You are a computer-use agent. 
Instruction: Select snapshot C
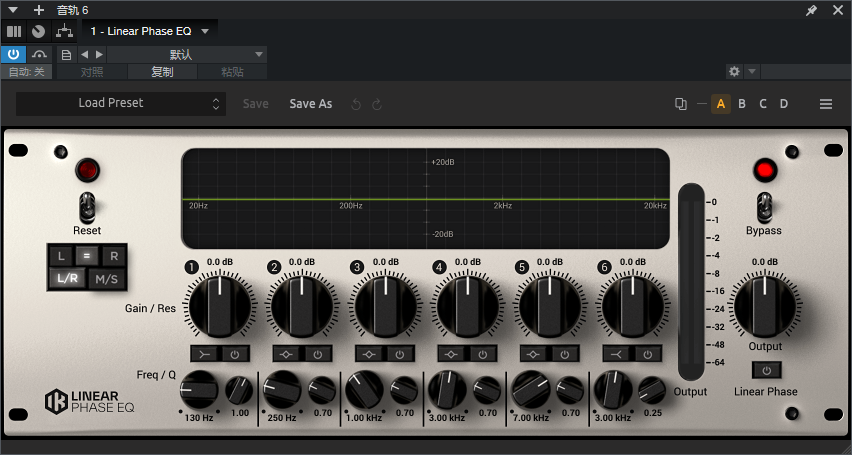point(763,104)
